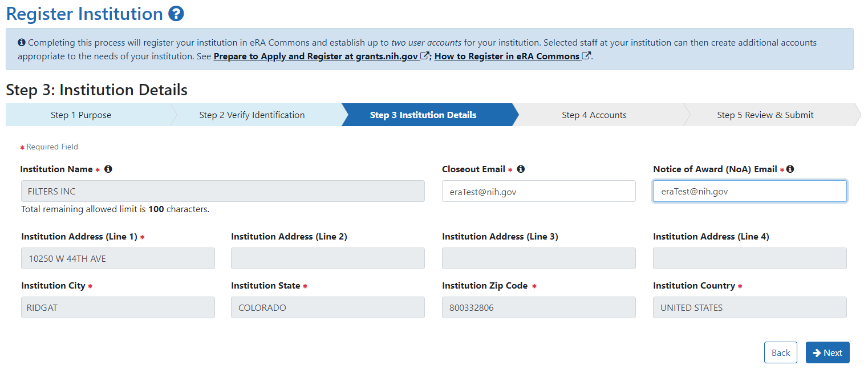Select the Notice of Award Email field
868x373 pixels.
point(749,191)
